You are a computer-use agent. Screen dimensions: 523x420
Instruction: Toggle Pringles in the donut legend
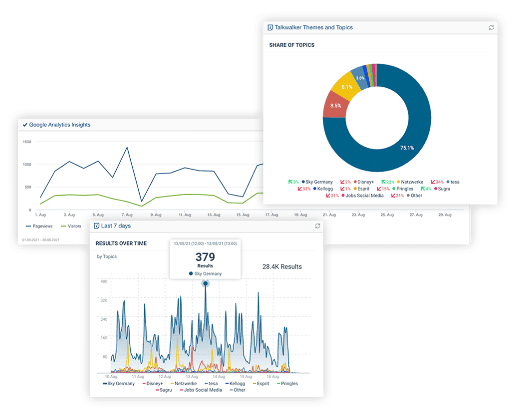click(x=403, y=189)
